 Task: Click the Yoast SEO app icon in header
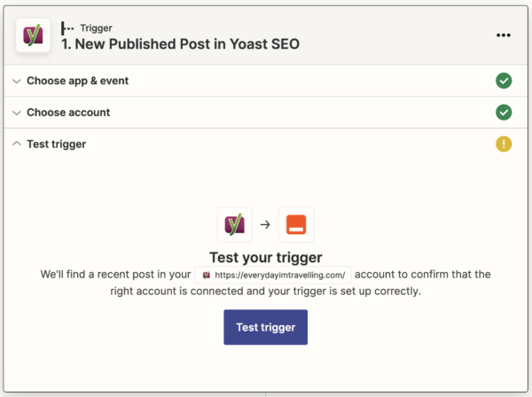tap(33, 35)
